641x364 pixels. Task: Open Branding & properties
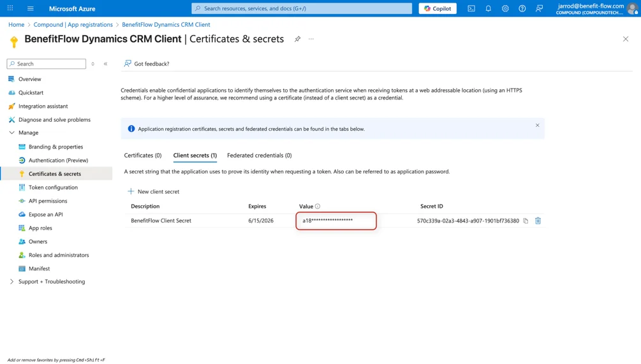(x=56, y=147)
